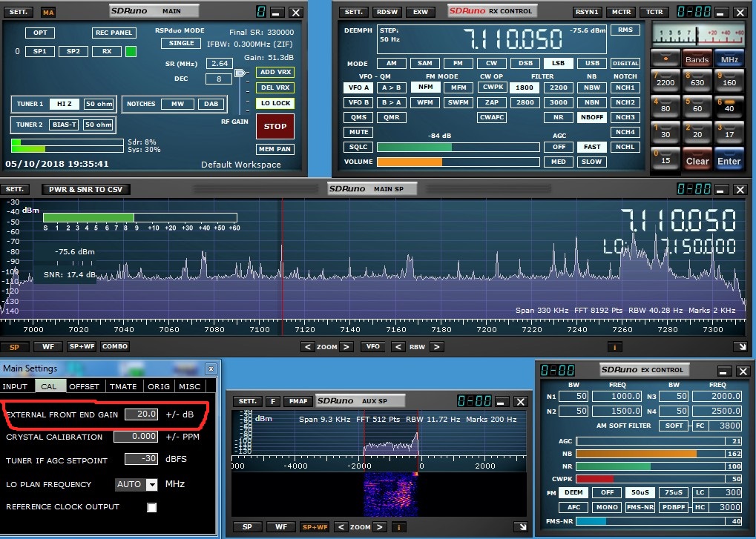Click the DEC value field
756x539 pixels.
[219, 79]
